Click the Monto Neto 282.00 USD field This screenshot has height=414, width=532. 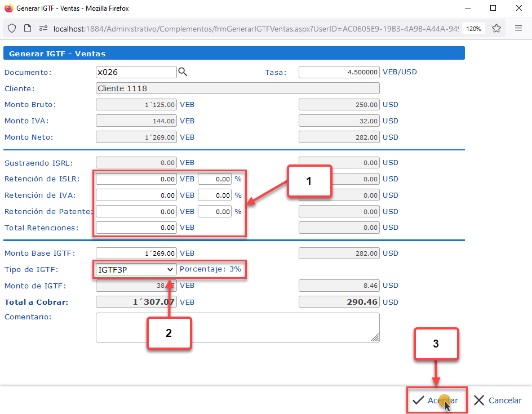[339, 137]
